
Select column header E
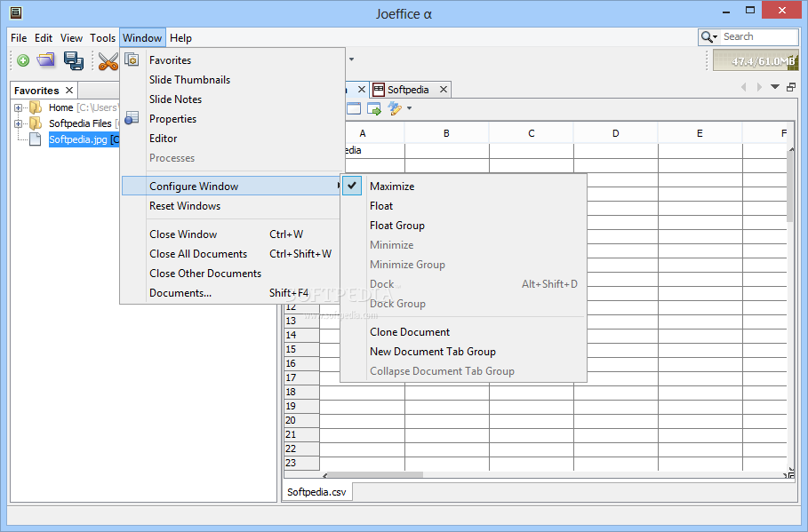point(700,133)
